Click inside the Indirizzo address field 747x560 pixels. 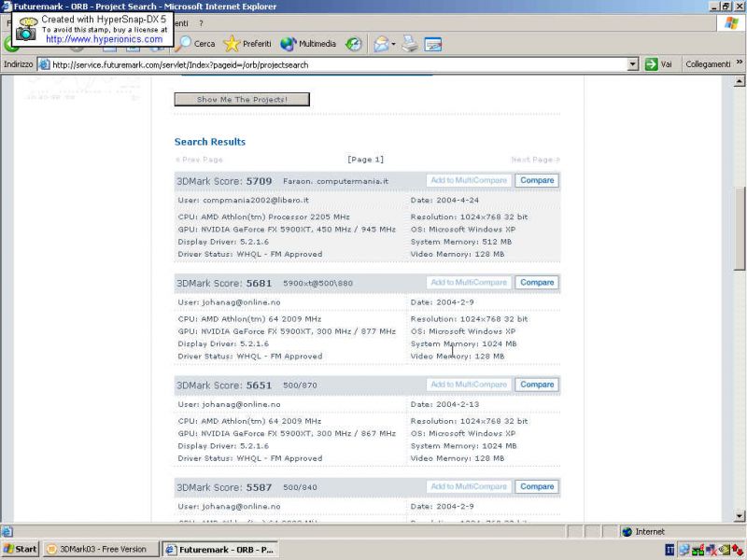[338, 64]
